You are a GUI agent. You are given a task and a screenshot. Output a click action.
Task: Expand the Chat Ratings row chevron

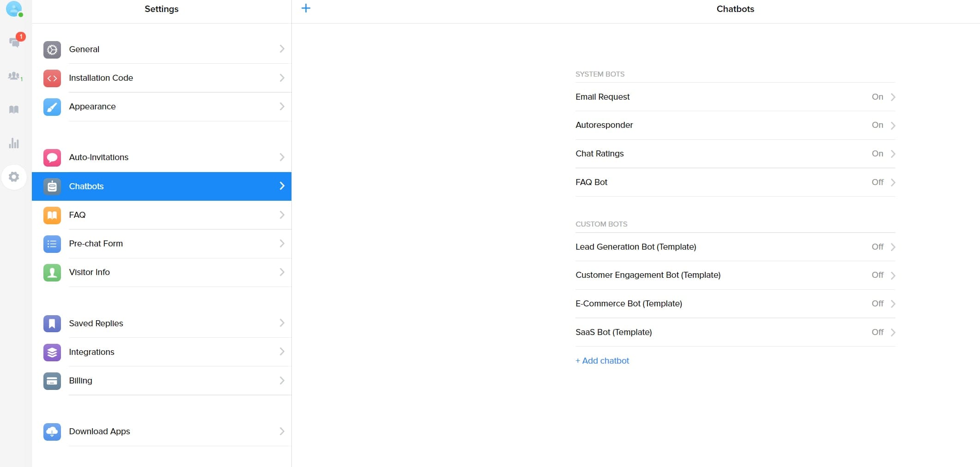893,154
